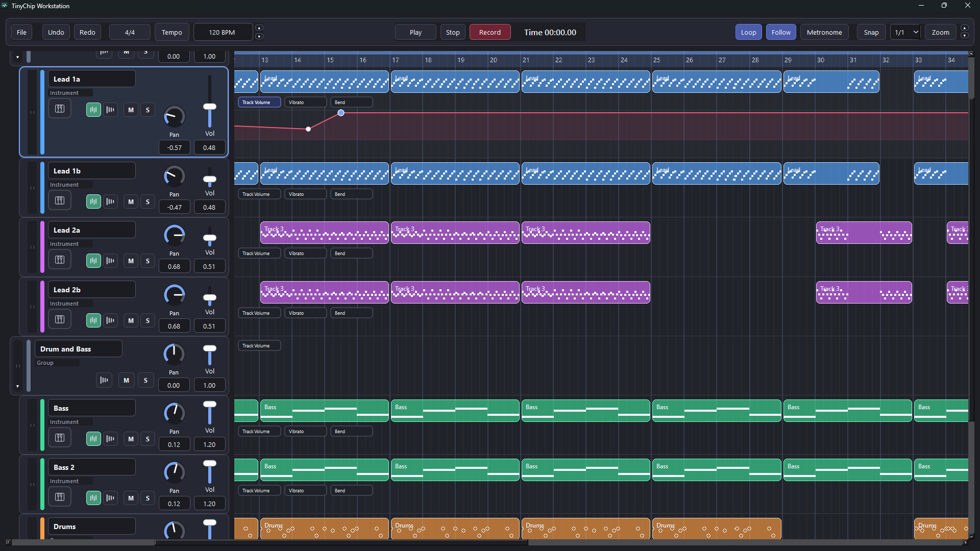Toggle green automation icon on Bass
The width and height of the screenshot is (980, 551).
(93, 439)
